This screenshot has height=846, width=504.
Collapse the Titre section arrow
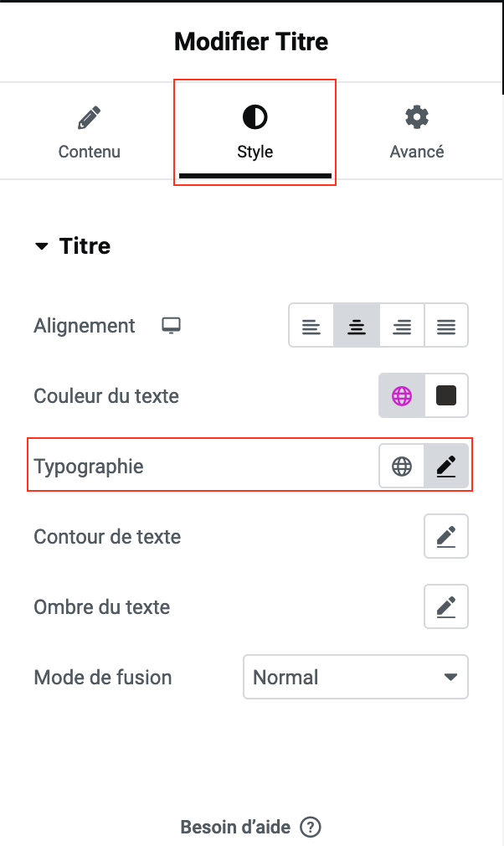click(x=42, y=247)
